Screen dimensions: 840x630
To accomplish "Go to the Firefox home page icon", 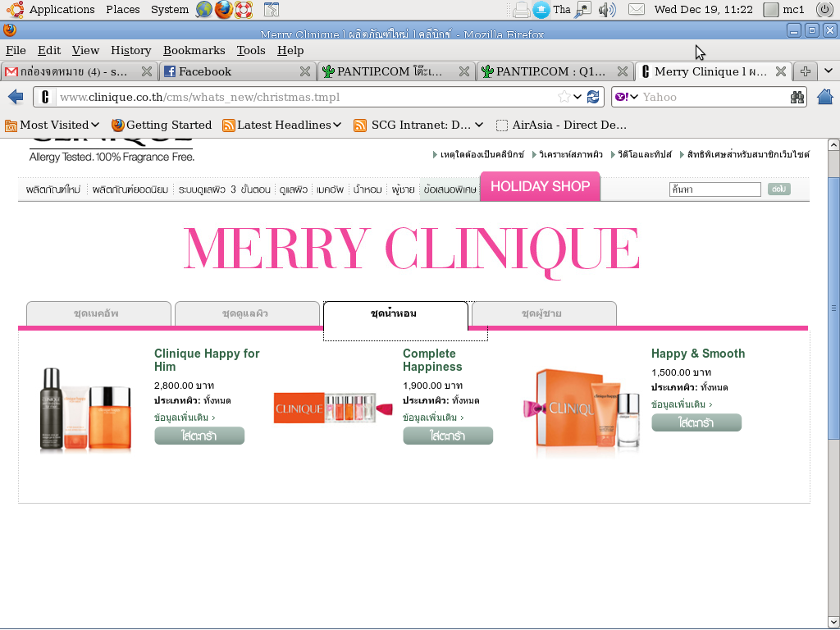I will click(825, 97).
